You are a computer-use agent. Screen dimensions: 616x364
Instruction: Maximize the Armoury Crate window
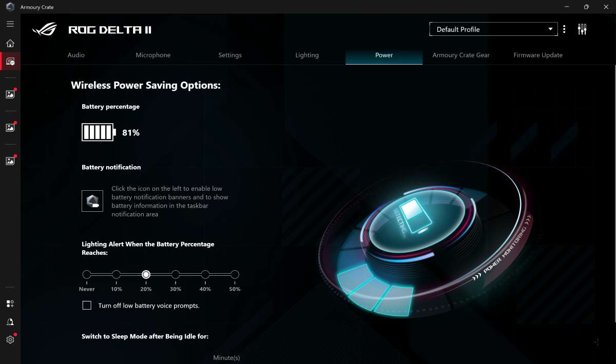coord(586,7)
